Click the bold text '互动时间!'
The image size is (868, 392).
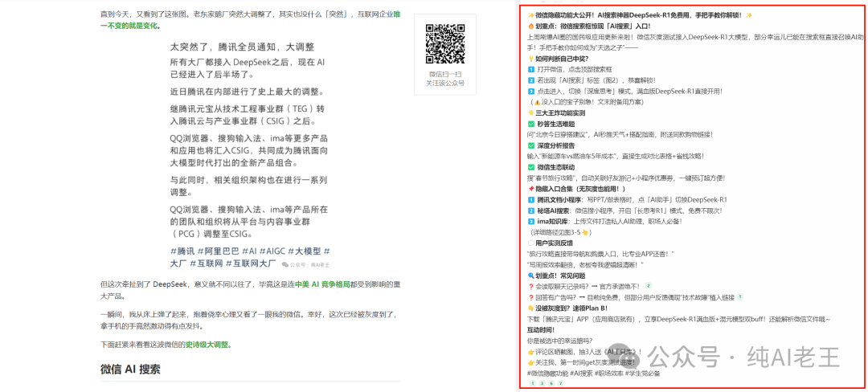tap(542, 329)
